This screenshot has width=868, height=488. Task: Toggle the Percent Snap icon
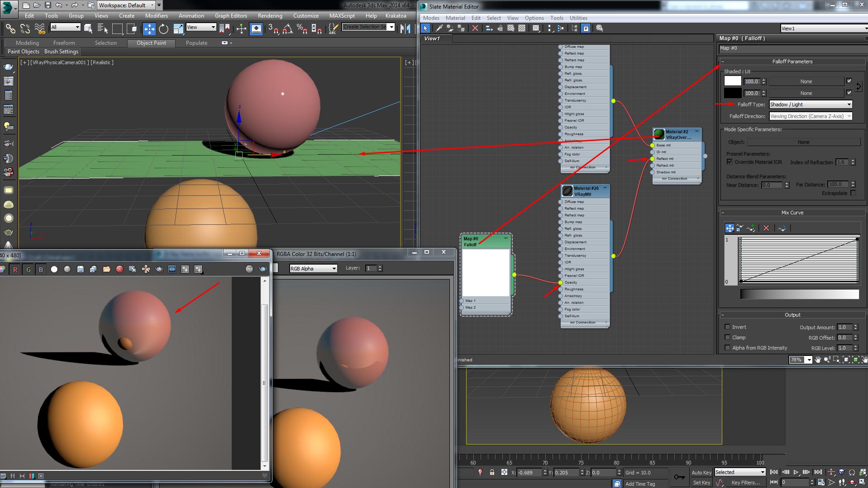pos(302,29)
